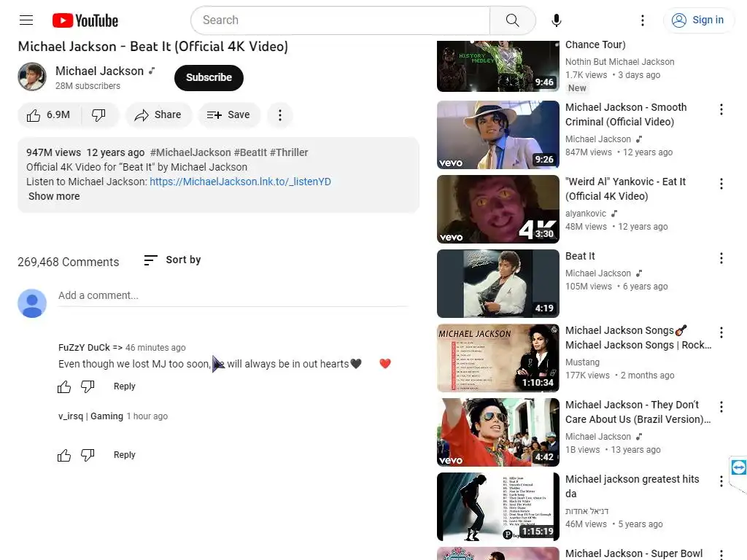Open Nothin But Michael Jackson channel
Image resolution: width=747 pixels, height=560 pixels.
coord(620,62)
